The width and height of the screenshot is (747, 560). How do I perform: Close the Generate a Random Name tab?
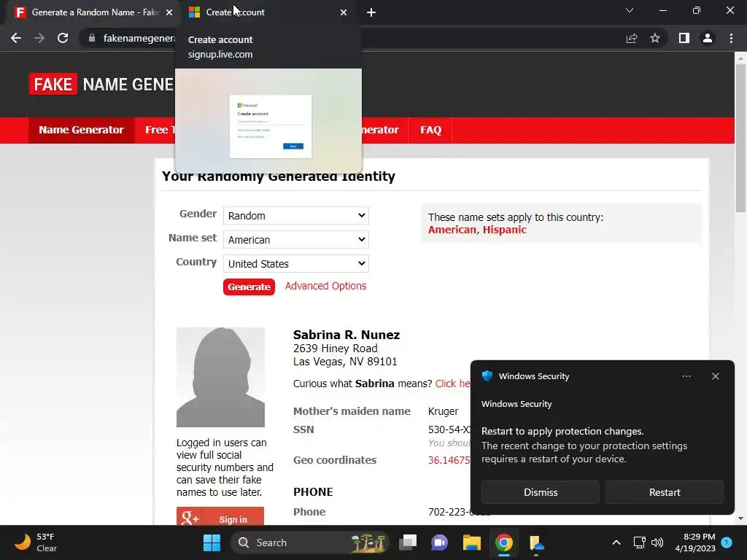pos(169,12)
